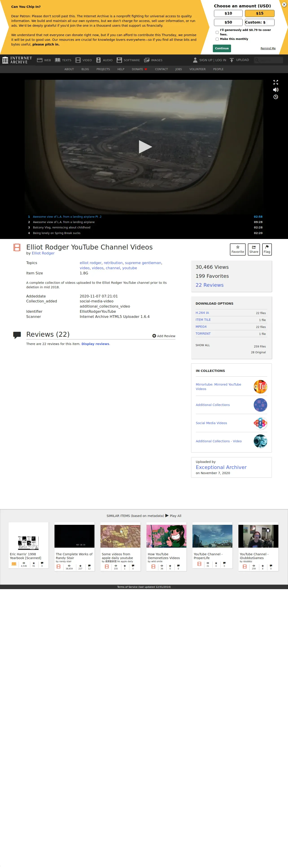Open the CONTACT menu item

point(161,69)
